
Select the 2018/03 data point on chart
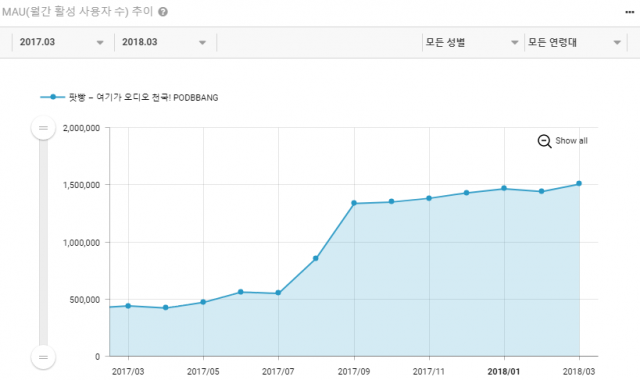[x=579, y=184]
